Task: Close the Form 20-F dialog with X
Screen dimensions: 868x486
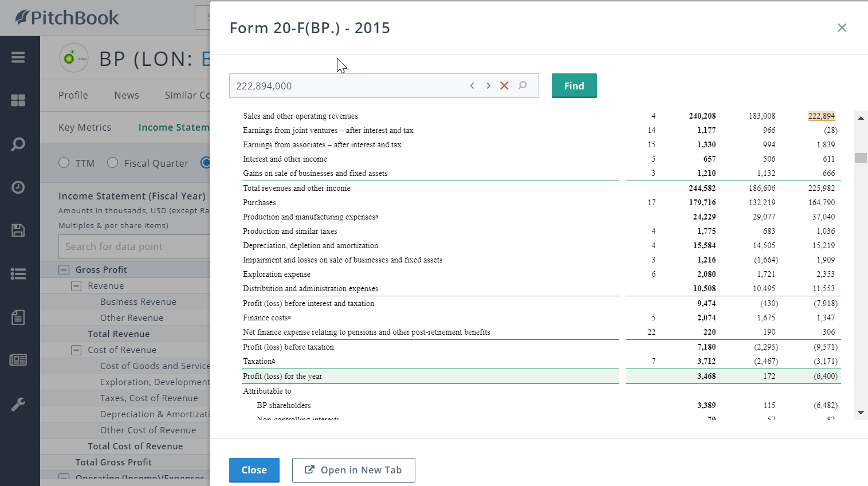Action: tap(842, 28)
